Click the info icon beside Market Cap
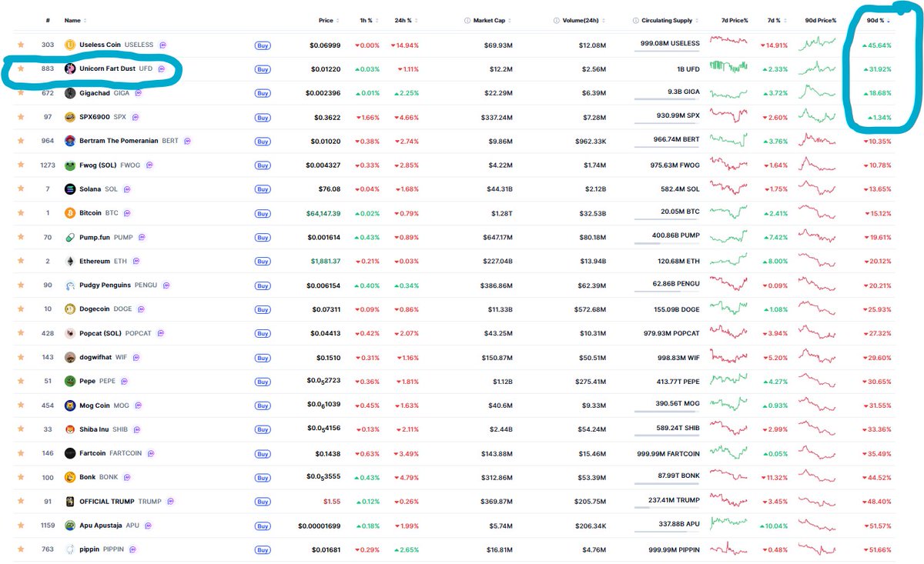The height and width of the screenshot is (564, 924). coord(467,21)
